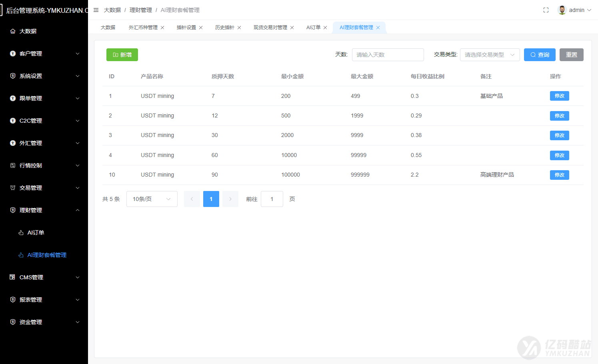The height and width of the screenshot is (364, 598).
Task: Click the 重置 reset button
Action: point(572,55)
